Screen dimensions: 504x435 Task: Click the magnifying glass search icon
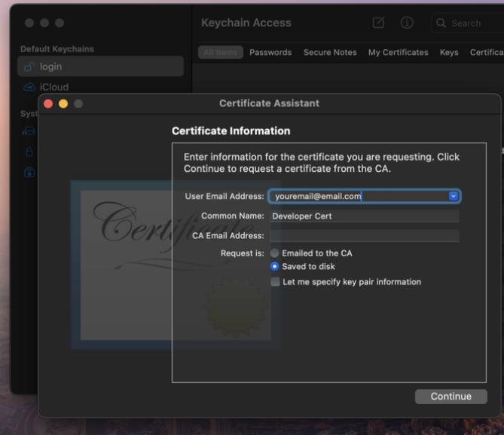pos(441,23)
